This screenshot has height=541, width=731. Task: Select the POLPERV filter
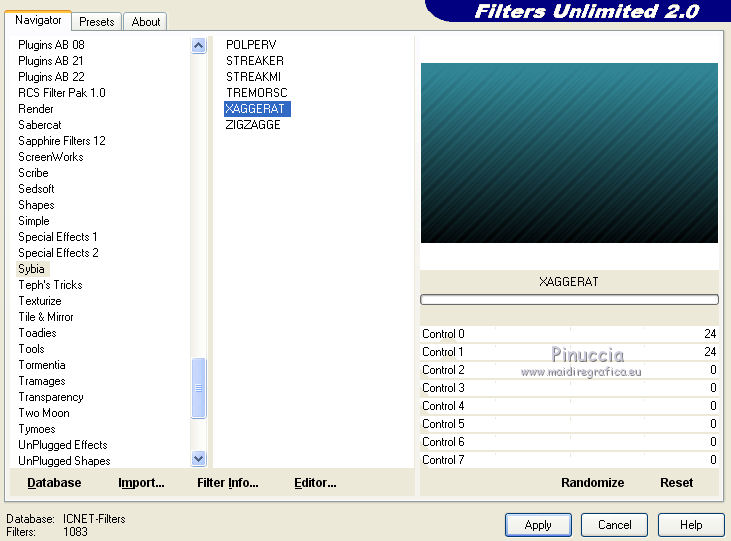point(251,45)
